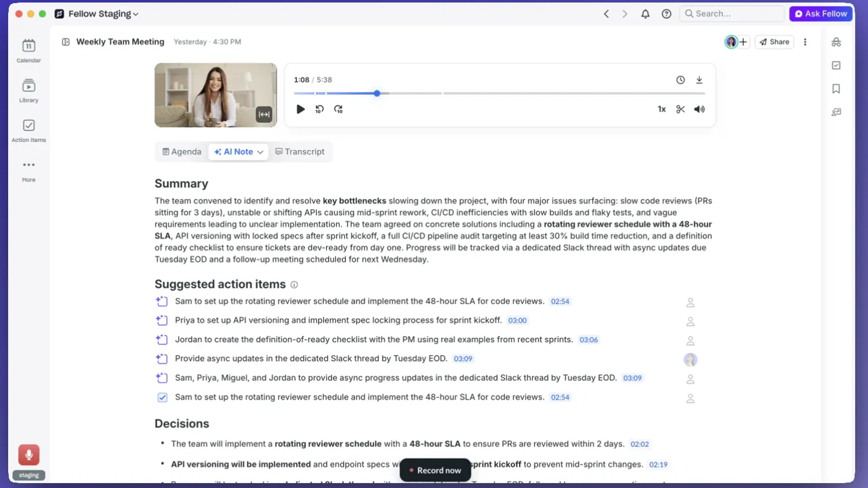Open the Calendar sidebar item
This screenshot has height=488, width=868.
[29, 50]
